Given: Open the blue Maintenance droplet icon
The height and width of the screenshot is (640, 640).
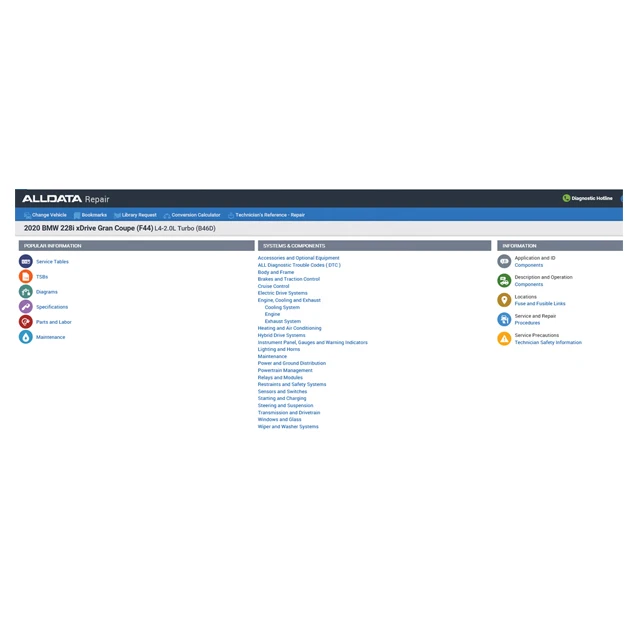Looking at the screenshot, I should coord(26,337).
